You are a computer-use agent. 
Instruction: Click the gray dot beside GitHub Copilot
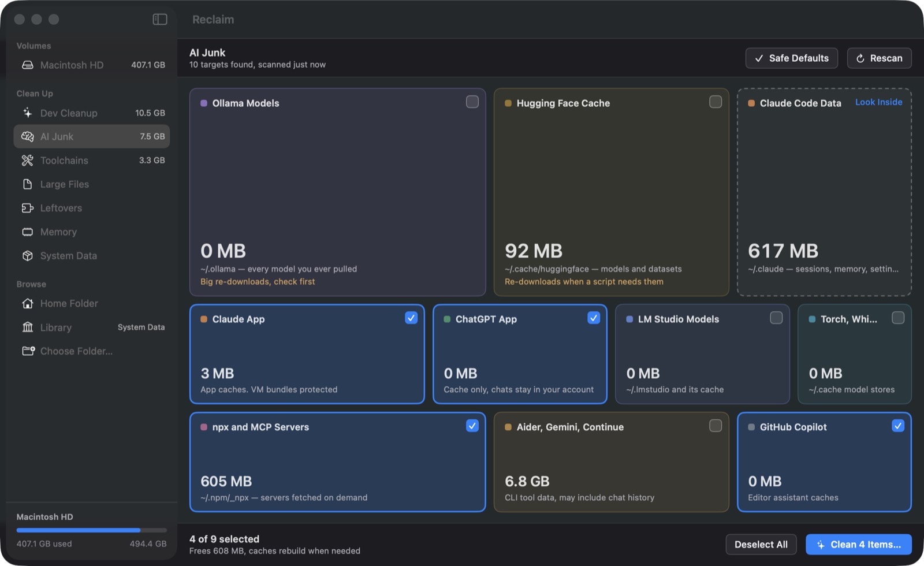751,427
